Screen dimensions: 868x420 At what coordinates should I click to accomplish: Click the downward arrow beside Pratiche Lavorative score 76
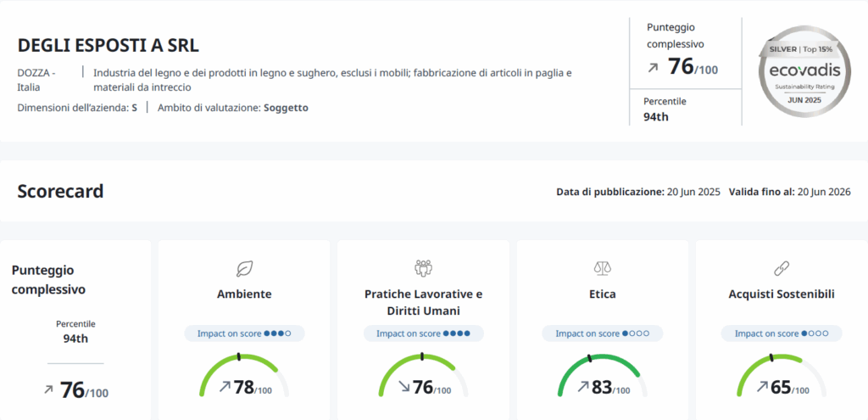tap(404, 386)
